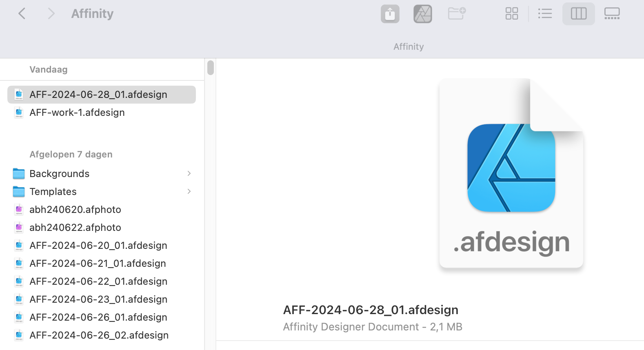This screenshot has height=350, width=644.
Task: Click the Affinity path label under toolbar
Action: [x=409, y=47]
